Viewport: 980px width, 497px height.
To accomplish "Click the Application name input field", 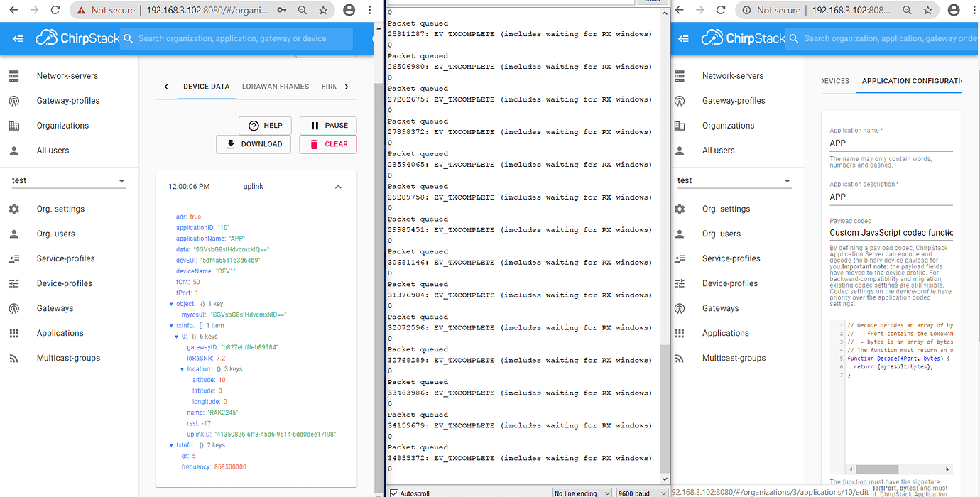I will tap(891, 143).
